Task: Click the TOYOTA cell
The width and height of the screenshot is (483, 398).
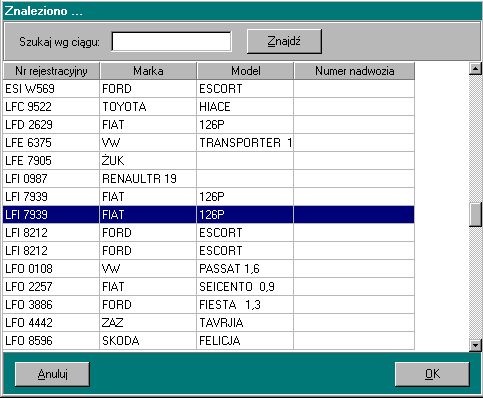Action: [x=148, y=107]
